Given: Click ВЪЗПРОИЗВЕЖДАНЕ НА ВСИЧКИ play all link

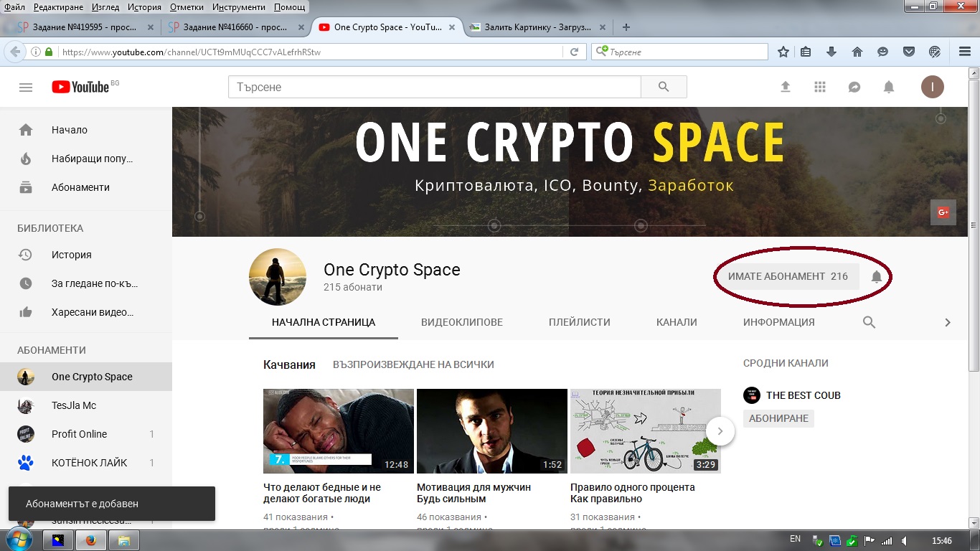Looking at the screenshot, I should pos(413,364).
